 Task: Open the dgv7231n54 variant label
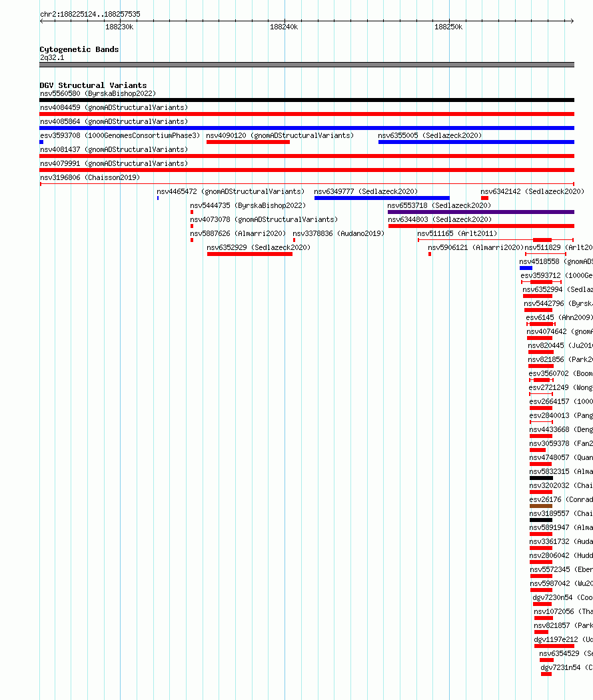click(x=566, y=667)
